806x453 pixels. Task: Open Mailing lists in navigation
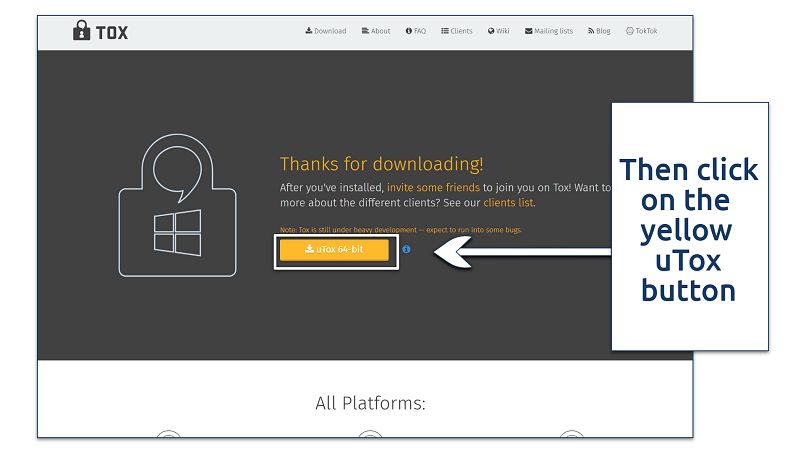coord(548,31)
